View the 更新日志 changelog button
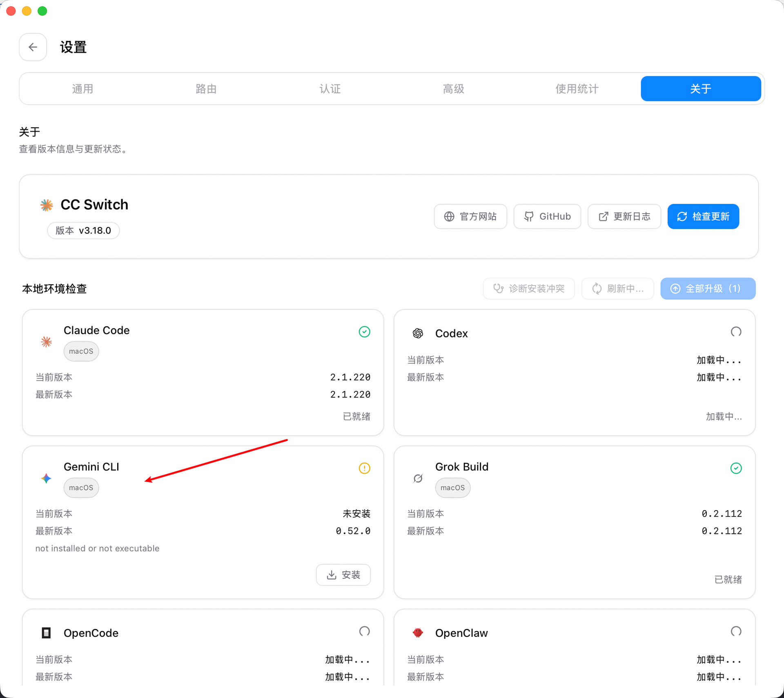Screen dimensions: 784x698 tap(624, 216)
